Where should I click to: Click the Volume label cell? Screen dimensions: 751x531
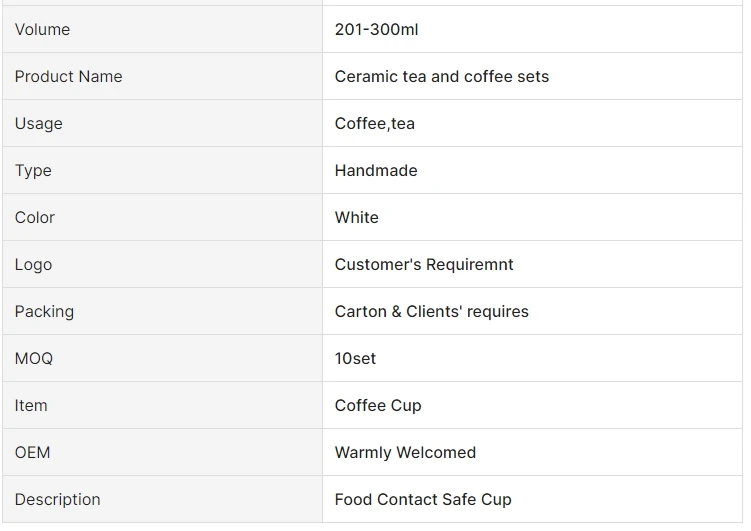click(42, 30)
